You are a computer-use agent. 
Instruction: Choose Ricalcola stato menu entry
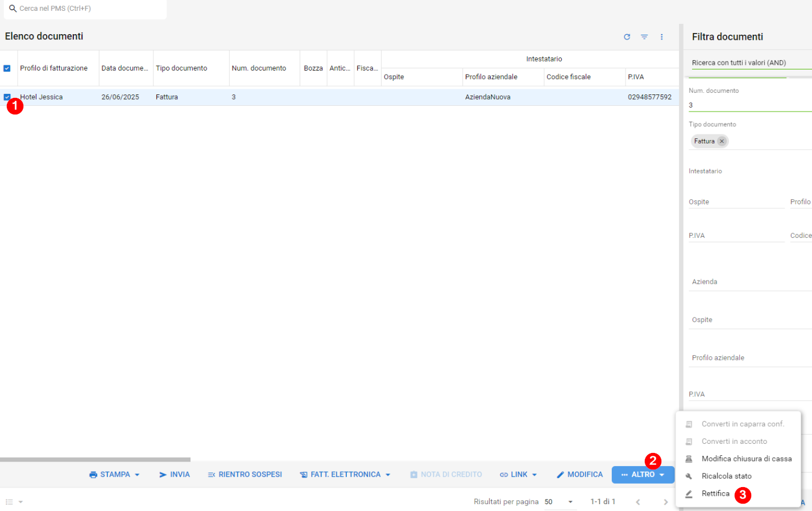(x=726, y=476)
